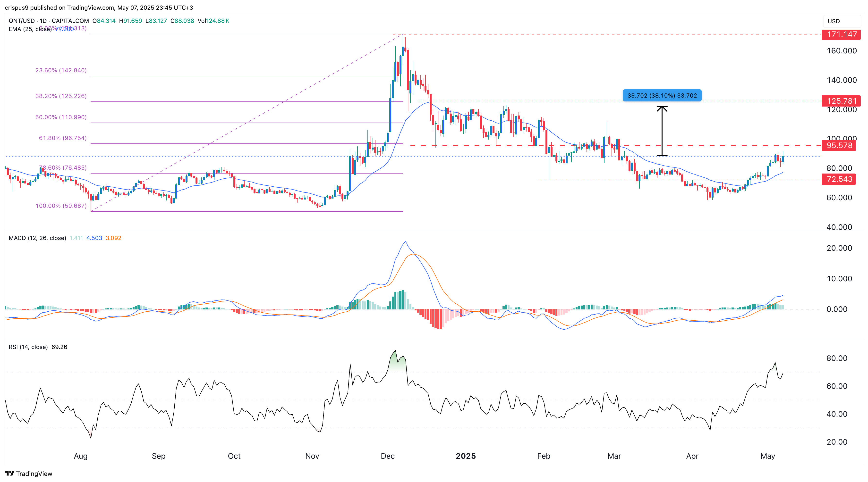Click the 78.60% (76.485) Fibonacci label
This screenshot has height=482, width=868.
point(63,168)
